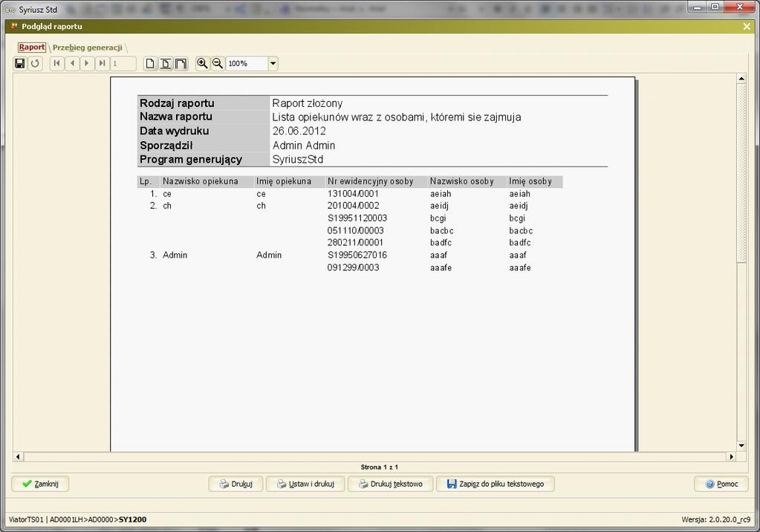Click the 'SY1200' status bar code

pyautogui.click(x=132, y=519)
